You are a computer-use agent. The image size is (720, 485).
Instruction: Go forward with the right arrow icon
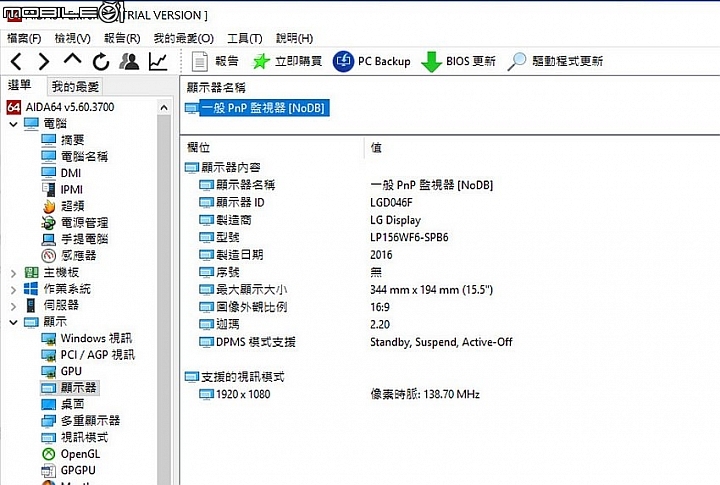tap(44, 61)
